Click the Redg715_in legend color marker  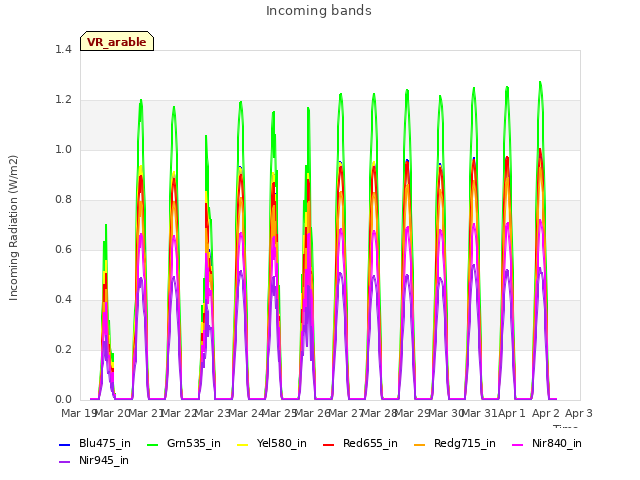[x=420, y=444]
